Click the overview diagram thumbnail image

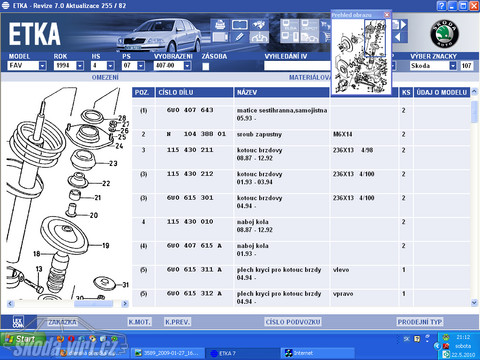click(x=361, y=56)
